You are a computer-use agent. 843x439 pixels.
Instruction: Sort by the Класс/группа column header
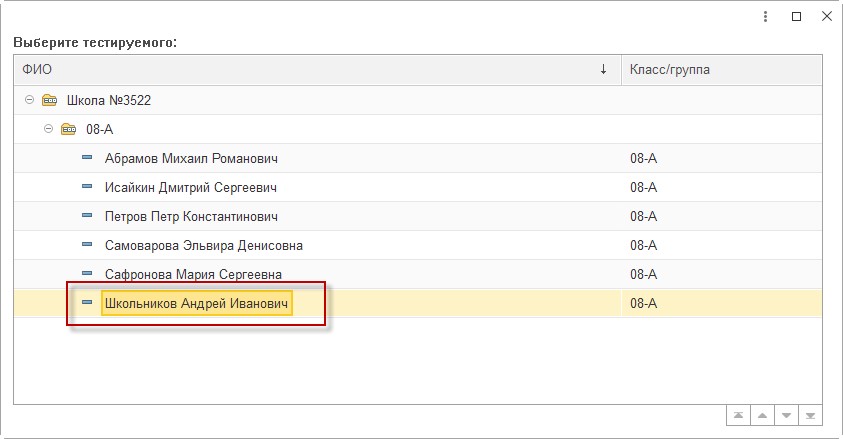point(721,69)
